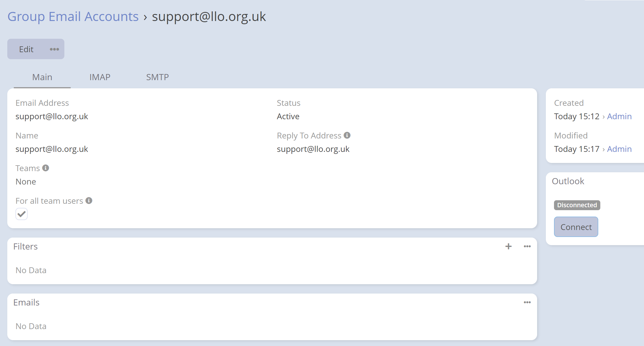Go back to Group Email Accounts list

(x=73, y=17)
